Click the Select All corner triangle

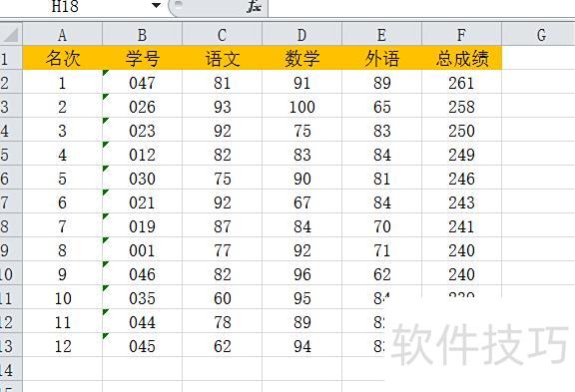point(11,35)
